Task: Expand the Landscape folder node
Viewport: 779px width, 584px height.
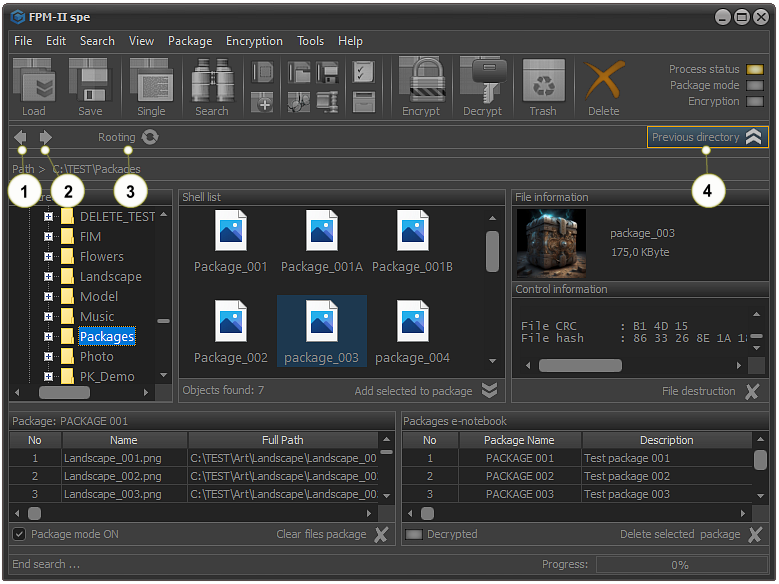Action: pos(48,276)
